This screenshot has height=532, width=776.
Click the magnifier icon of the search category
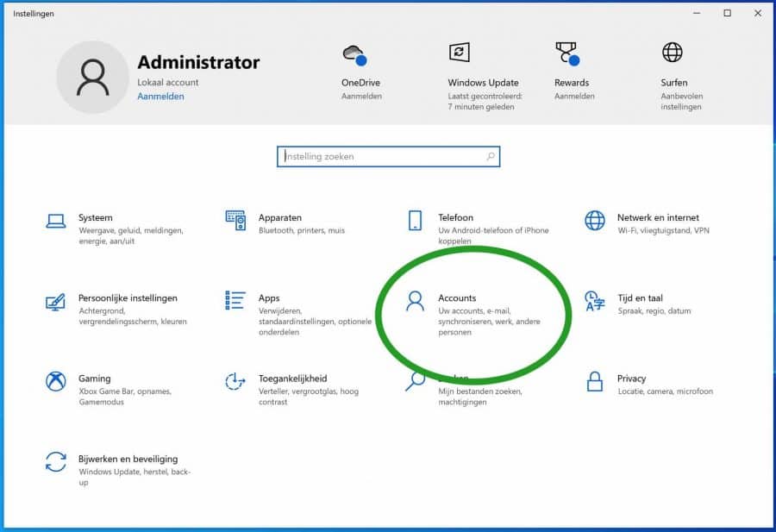[x=415, y=382]
